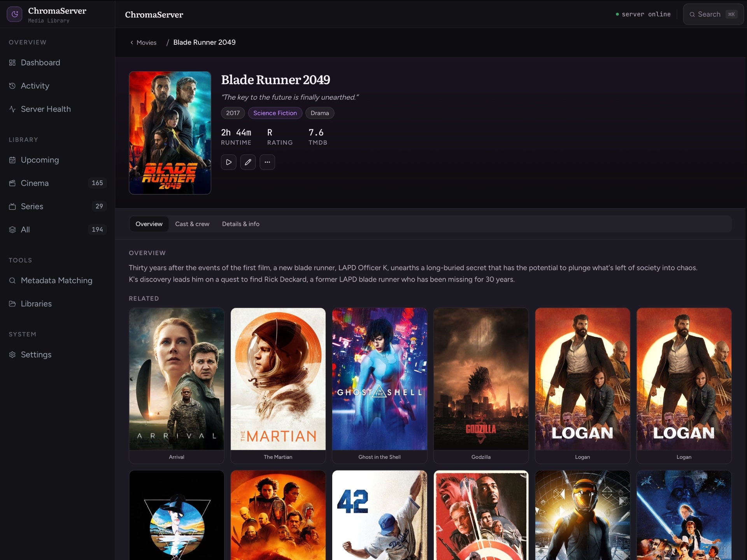The width and height of the screenshot is (747, 560).
Task: Click the Blade Runner 2049 breadcrumb text
Action: [204, 42]
